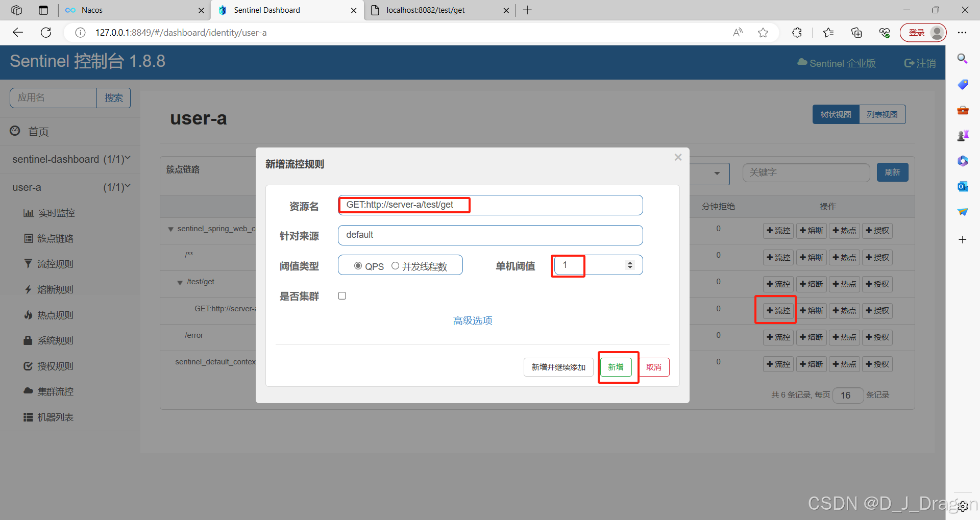The width and height of the screenshot is (980, 520).
Task: Open browser essentials heart icon
Action: tap(885, 33)
